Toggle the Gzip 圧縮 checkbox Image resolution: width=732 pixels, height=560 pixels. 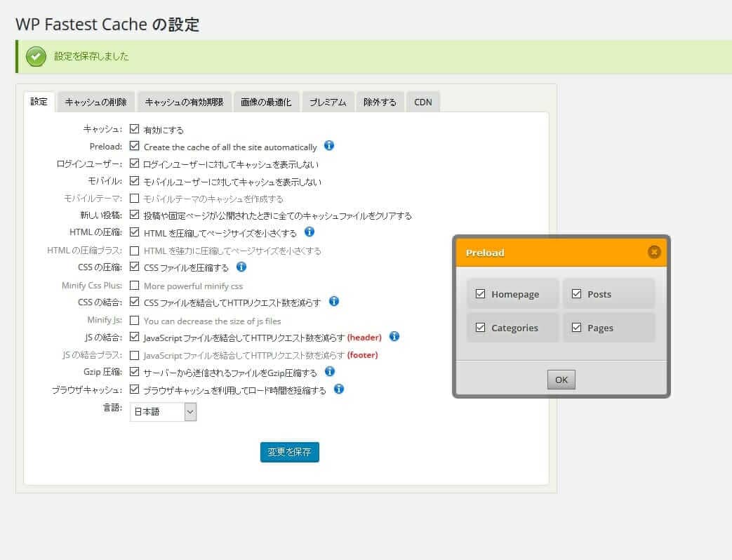click(x=135, y=372)
